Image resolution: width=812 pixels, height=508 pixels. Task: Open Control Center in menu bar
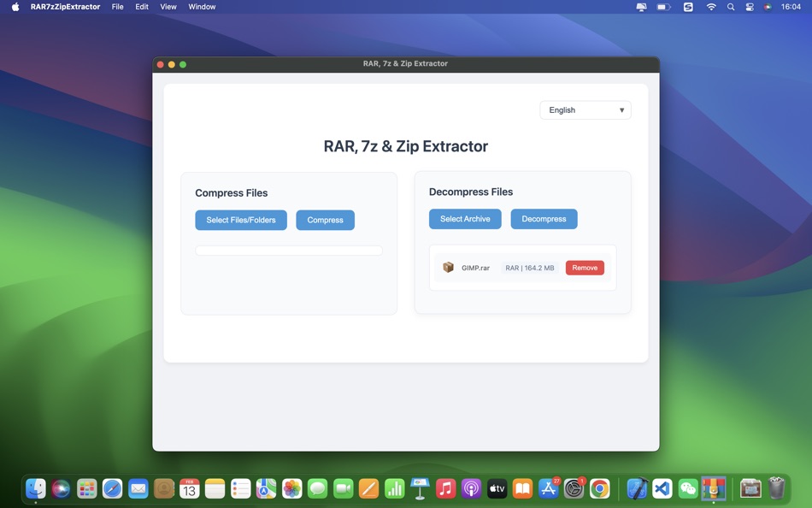coord(750,7)
